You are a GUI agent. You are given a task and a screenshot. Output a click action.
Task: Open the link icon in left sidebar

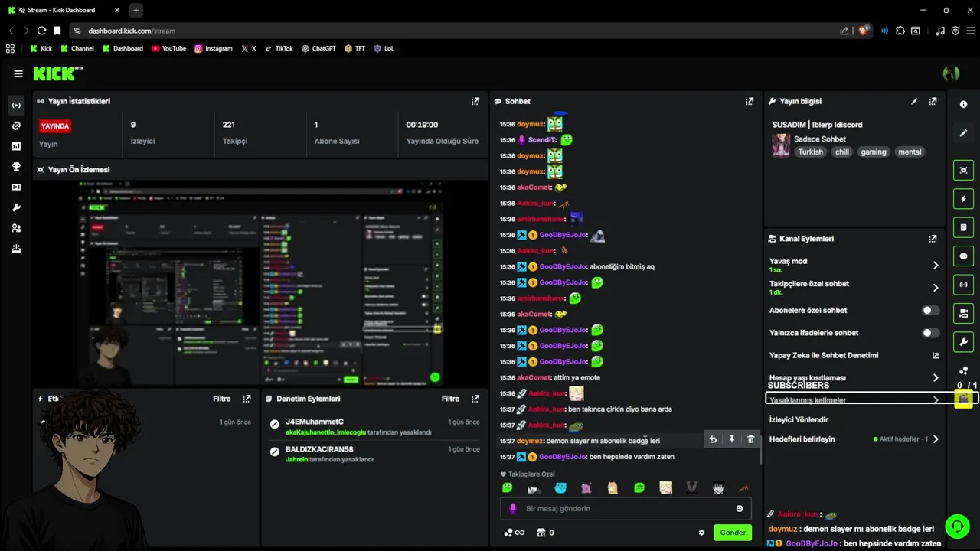[16, 126]
